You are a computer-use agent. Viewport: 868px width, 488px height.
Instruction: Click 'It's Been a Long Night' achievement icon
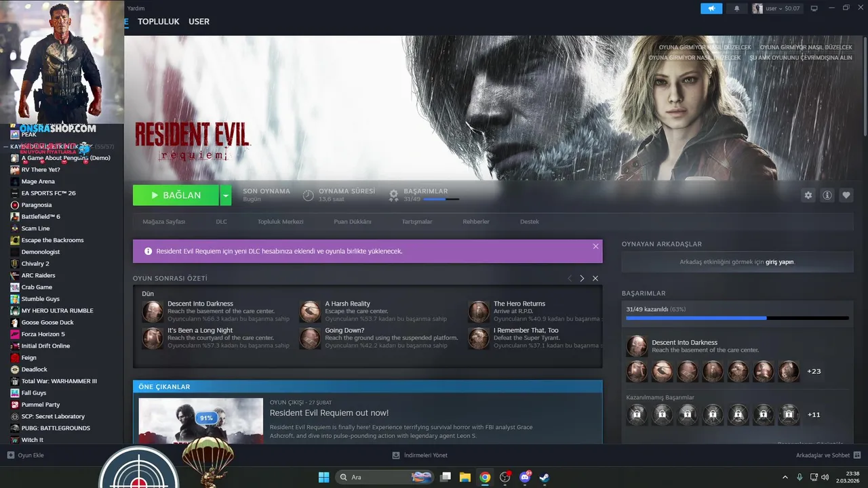[x=153, y=338]
